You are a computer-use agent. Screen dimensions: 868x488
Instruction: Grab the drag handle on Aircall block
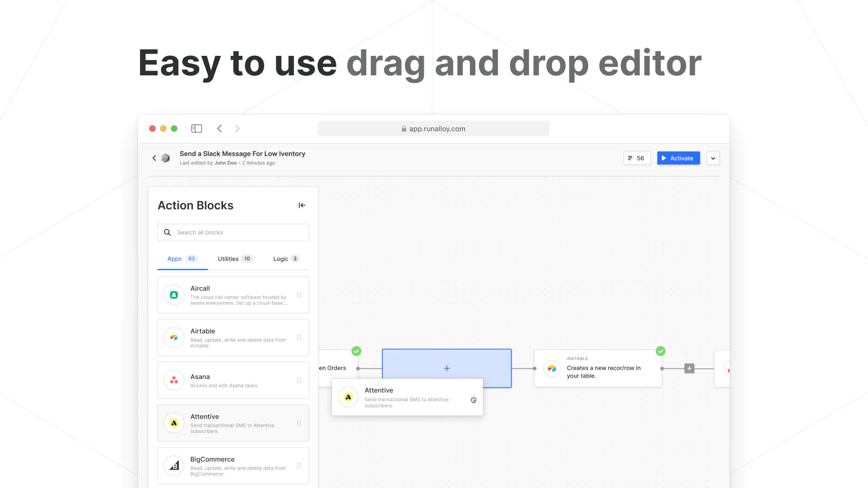coord(299,295)
